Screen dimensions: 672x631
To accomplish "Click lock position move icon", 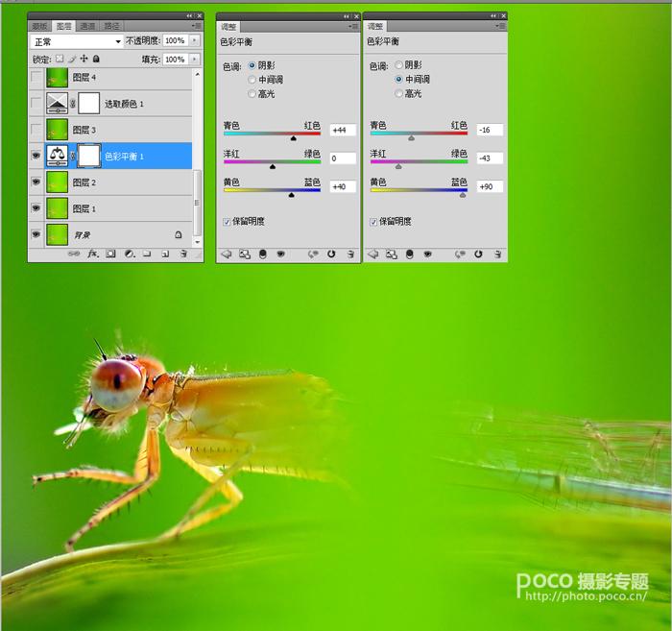I will [x=84, y=59].
